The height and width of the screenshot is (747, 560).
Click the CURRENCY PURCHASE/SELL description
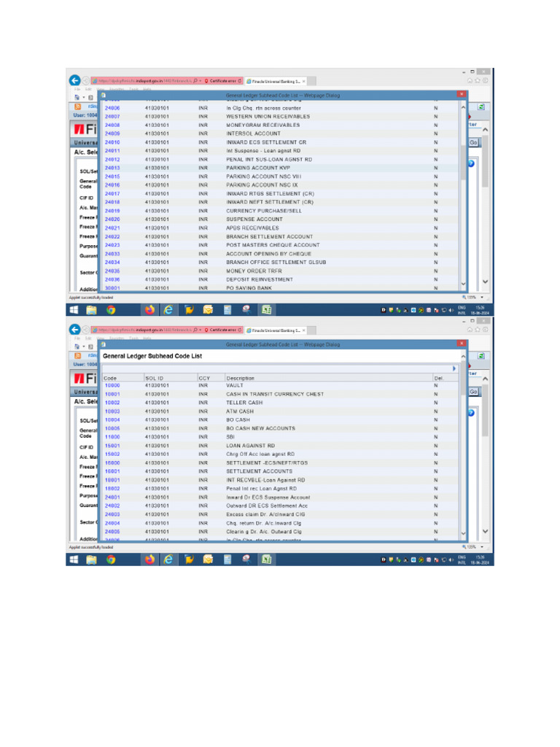pos(264,211)
